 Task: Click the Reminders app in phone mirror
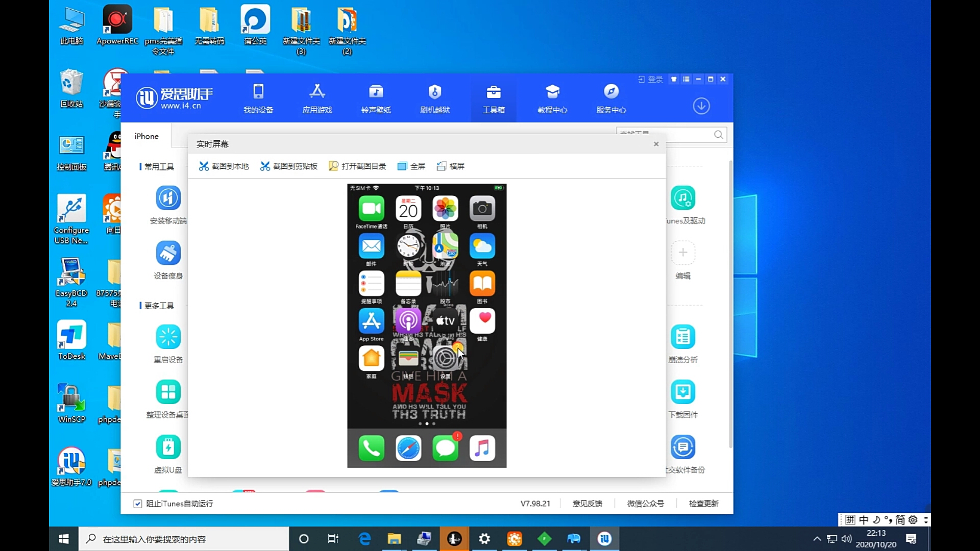tap(371, 284)
